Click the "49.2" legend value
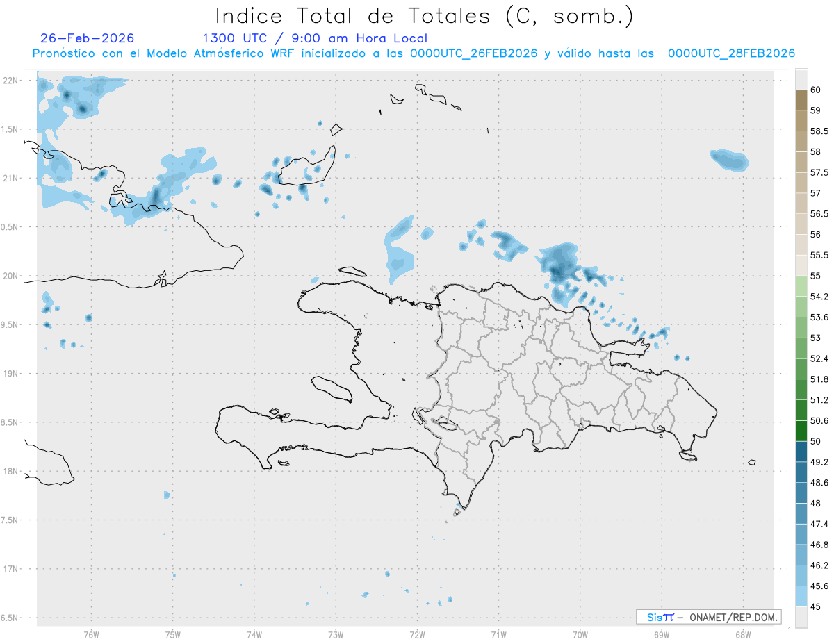Viewport: 834px width, 644px height. [x=819, y=462]
